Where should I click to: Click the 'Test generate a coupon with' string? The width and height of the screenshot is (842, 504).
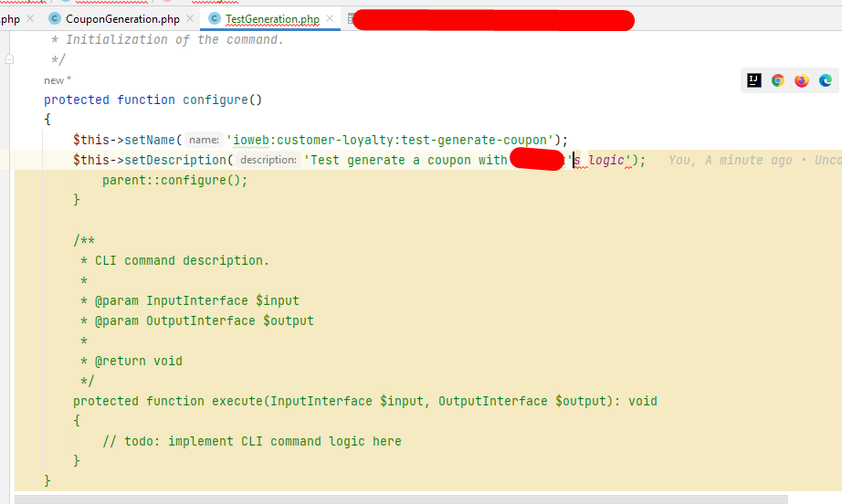[405, 160]
